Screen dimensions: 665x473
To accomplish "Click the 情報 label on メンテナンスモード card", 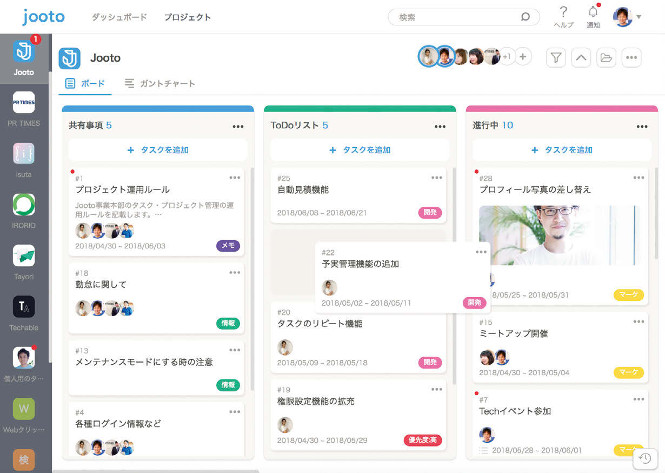I will (228, 385).
